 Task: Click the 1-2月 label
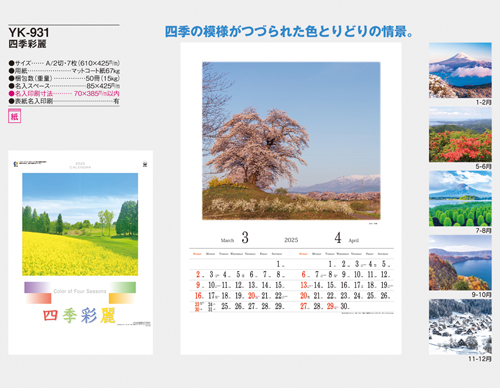(x=483, y=102)
